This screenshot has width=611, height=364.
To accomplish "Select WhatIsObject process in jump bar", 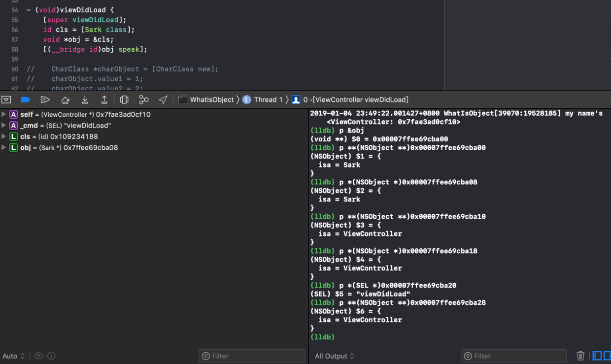I will click(x=206, y=99).
